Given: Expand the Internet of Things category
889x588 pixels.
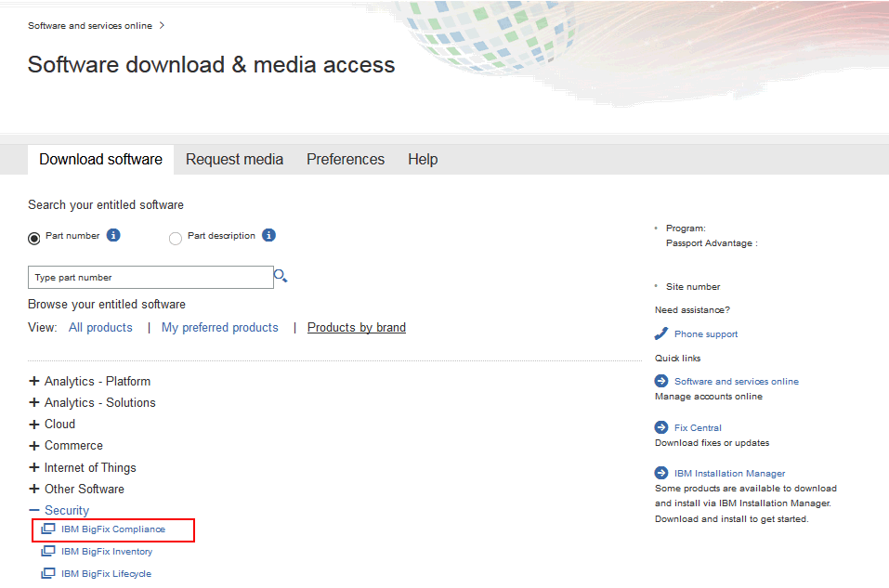Looking at the screenshot, I should click(34, 467).
